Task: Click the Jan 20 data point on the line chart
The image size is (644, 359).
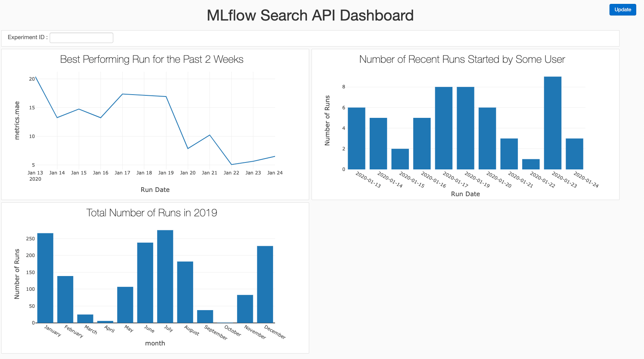Action: pyautogui.click(x=188, y=148)
